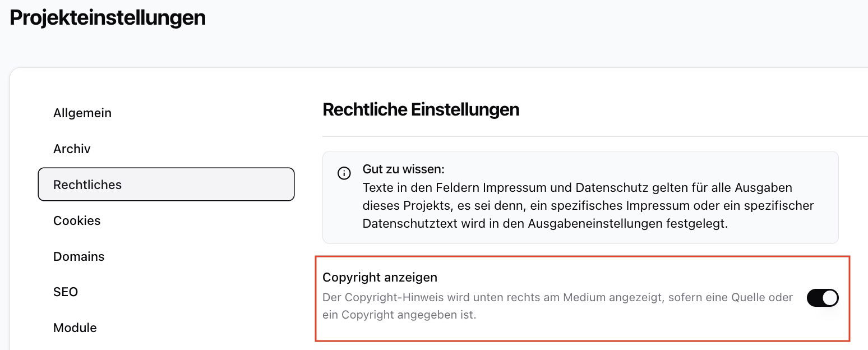Viewport: 868px width, 350px height.
Task: Click the info icon in notice box
Action: (344, 173)
